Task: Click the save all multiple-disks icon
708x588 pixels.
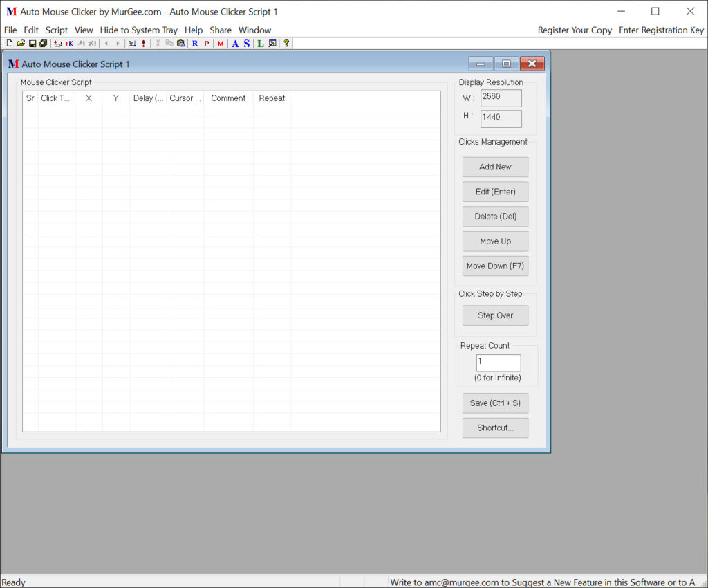Action: point(44,44)
